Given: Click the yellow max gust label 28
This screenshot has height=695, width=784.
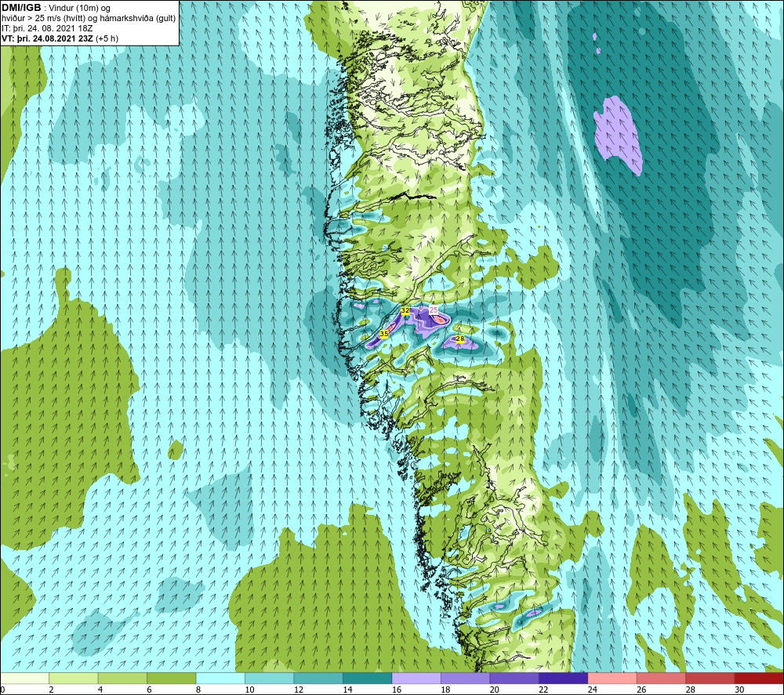Looking at the screenshot, I should pyautogui.click(x=460, y=339).
